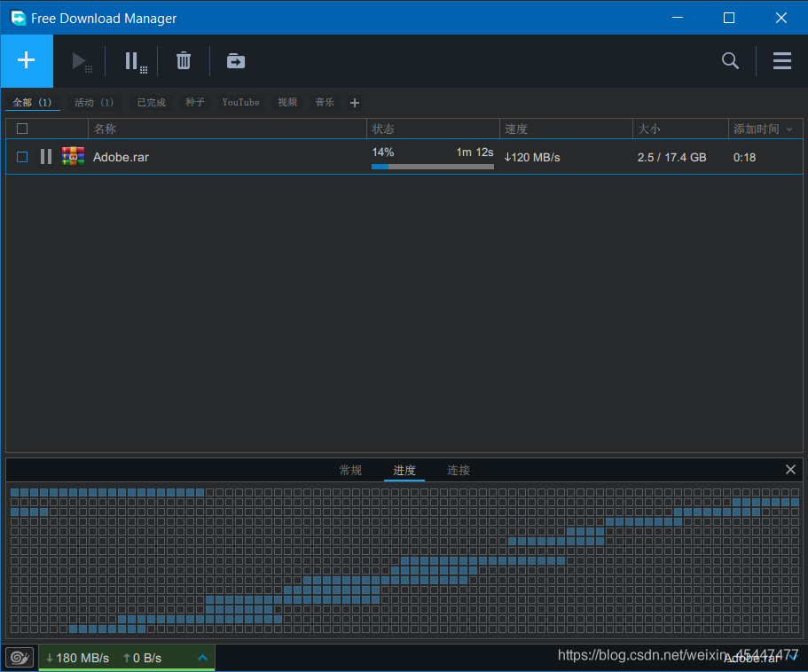Open the 视频 tab
This screenshot has width=808, height=672.
(x=287, y=103)
